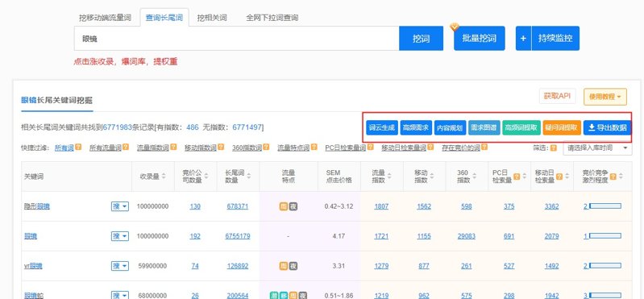Click help icon in PC日检索量 column header
644x299 pixels.
tap(517, 176)
